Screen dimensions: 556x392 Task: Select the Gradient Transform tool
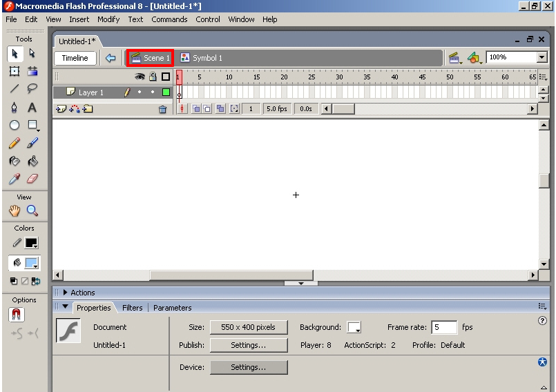click(x=32, y=71)
